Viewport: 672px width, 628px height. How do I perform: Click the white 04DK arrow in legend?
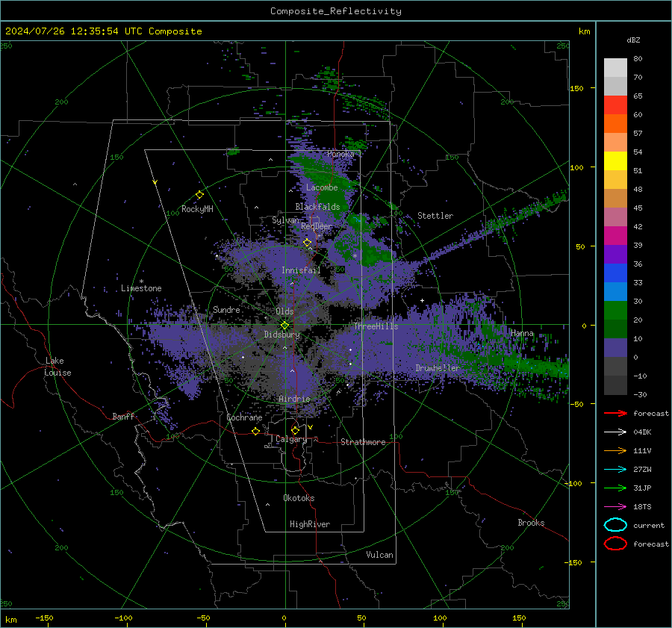[615, 432]
